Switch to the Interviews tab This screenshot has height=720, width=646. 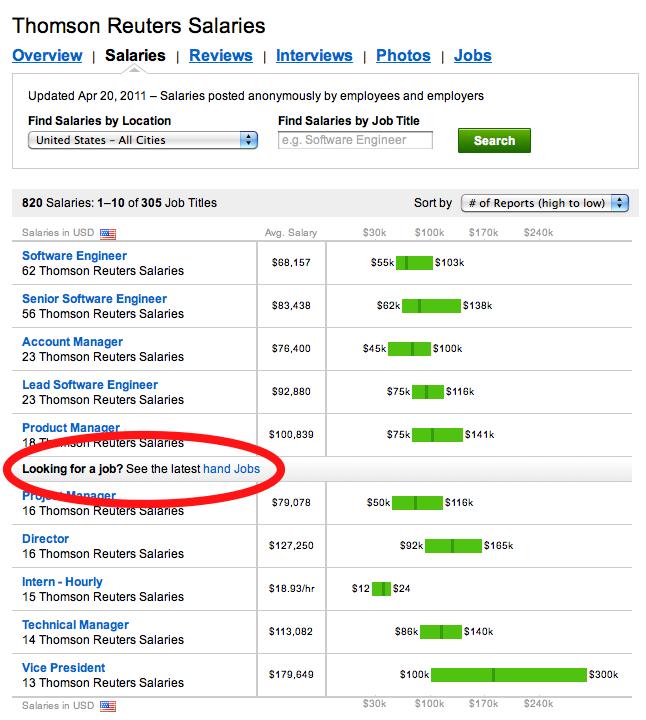tap(314, 56)
